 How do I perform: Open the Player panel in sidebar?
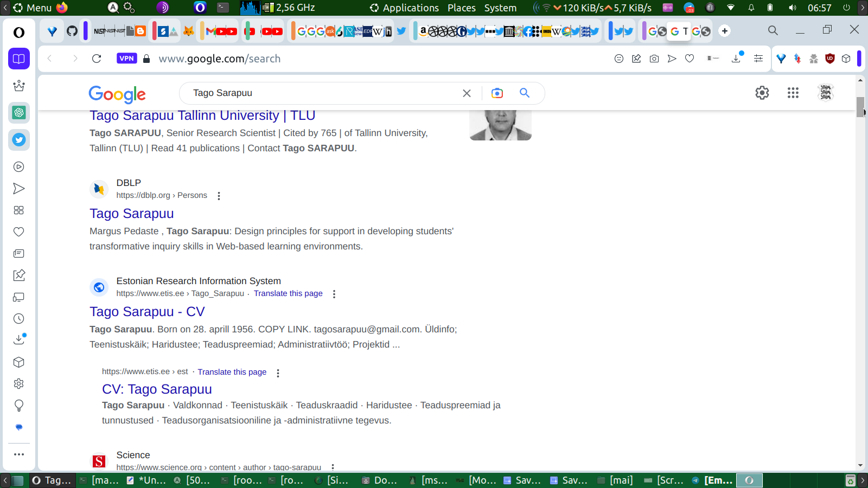[19, 167]
